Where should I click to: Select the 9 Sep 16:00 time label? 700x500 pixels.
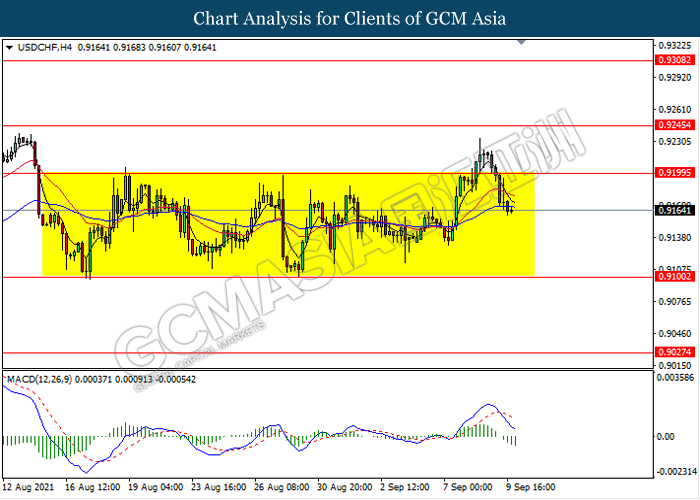[531, 487]
